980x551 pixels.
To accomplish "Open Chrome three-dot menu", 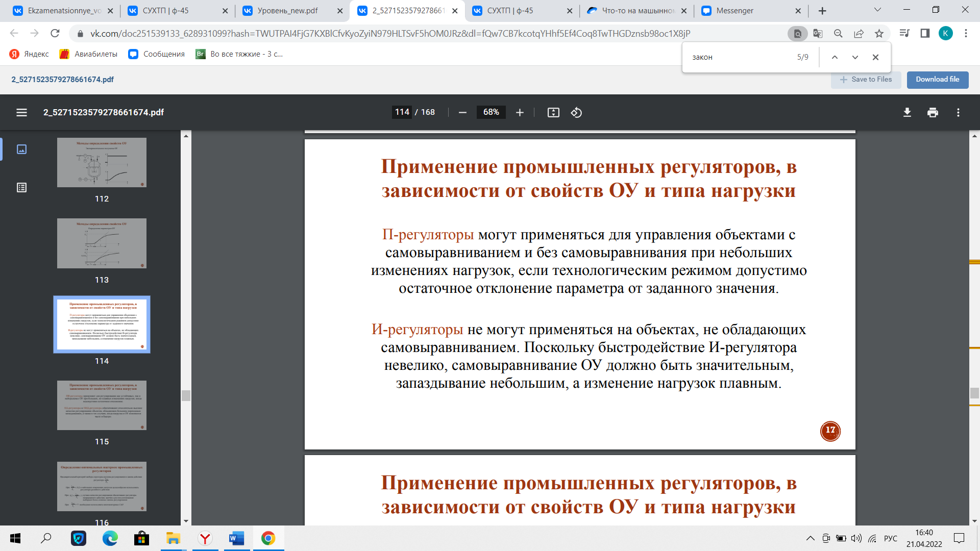I will point(966,33).
